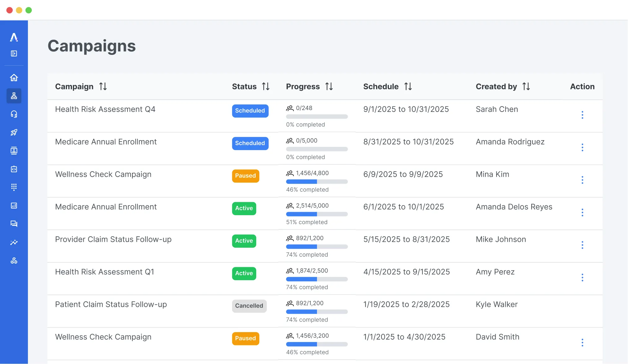
Task: Open the rocket launch icon
Action: (x=14, y=132)
